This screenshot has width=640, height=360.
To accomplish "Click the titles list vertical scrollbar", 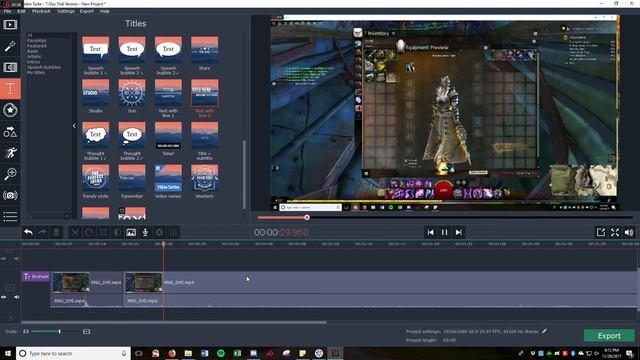I will pyautogui.click(x=244, y=175).
